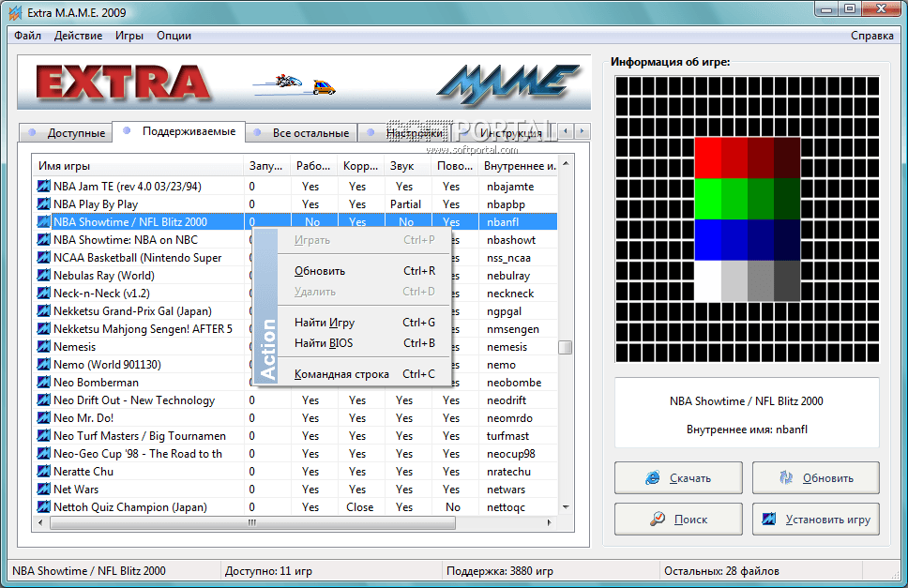Select the Close value in Nettoh Quiz Champion row
This screenshot has height=588, width=908.
[359, 507]
